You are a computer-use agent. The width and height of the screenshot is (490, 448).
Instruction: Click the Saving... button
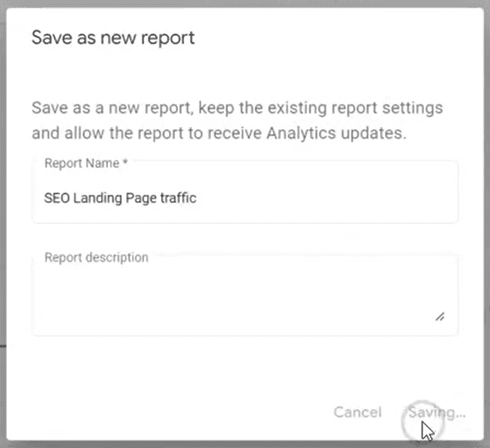point(437,413)
